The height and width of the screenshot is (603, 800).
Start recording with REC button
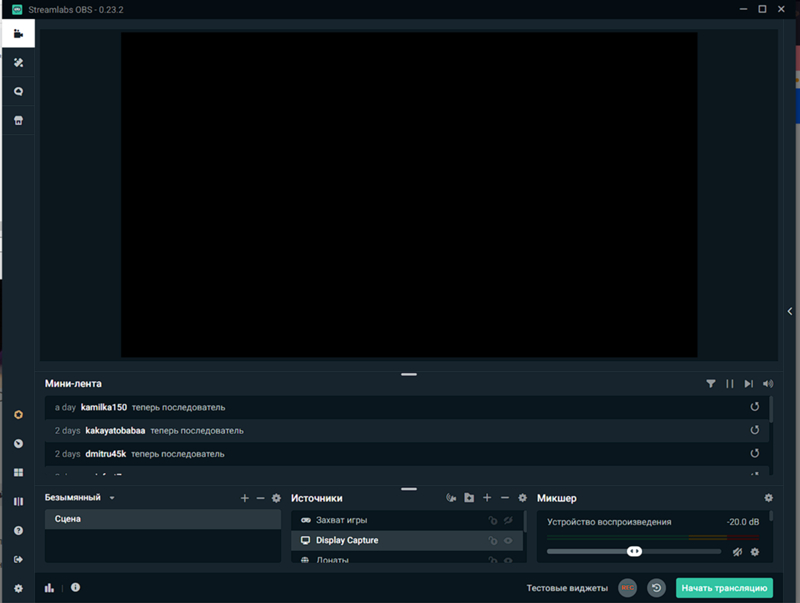(628, 588)
